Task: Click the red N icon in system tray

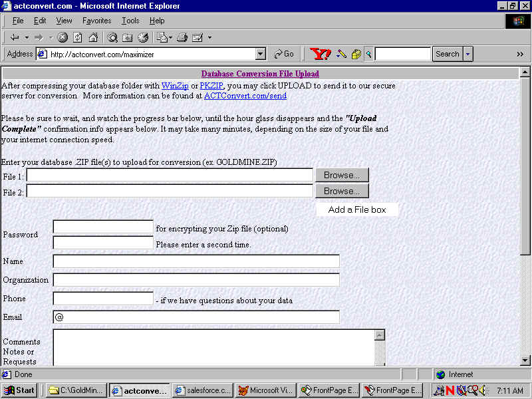Action: pos(450,390)
